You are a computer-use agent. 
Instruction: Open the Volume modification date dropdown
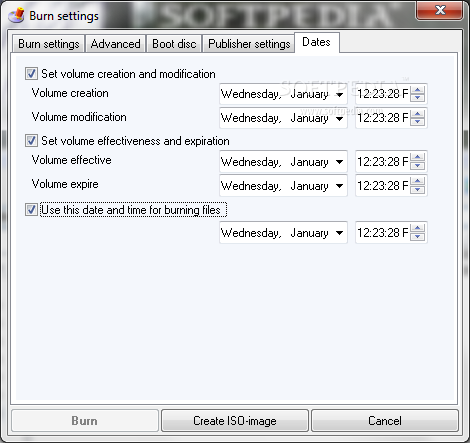point(339,118)
